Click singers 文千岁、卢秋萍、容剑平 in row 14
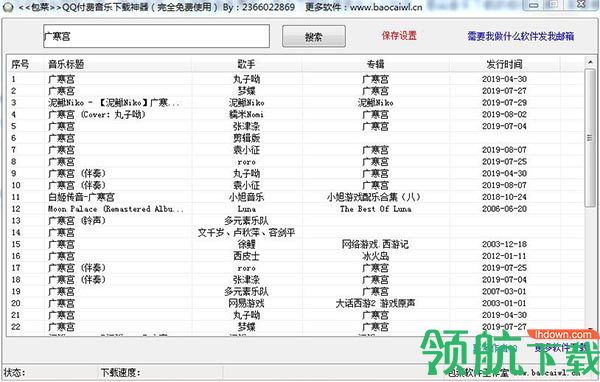Viewport: 600px width, 382px height. coord(246,232)
